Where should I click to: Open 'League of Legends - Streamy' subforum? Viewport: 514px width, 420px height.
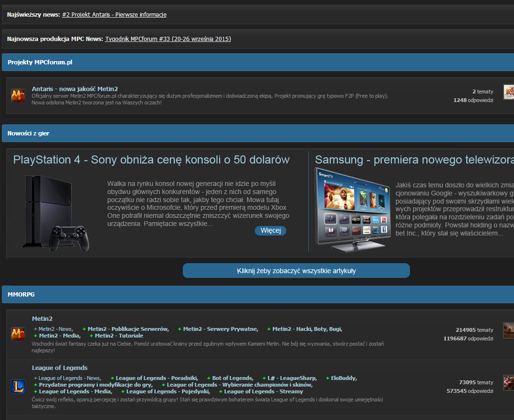click(x=263, y=391)
